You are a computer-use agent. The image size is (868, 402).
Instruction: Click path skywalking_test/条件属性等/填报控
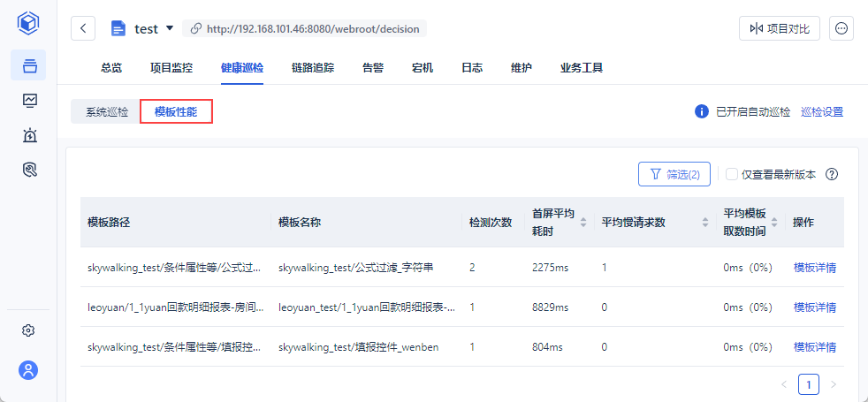(x=174, y=347)
